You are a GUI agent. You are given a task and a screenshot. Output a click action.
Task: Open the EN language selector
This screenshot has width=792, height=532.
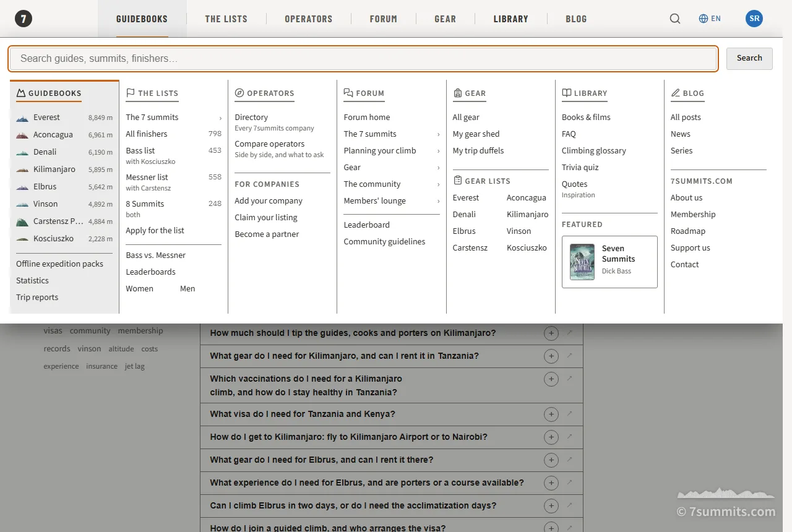[710, 19]
